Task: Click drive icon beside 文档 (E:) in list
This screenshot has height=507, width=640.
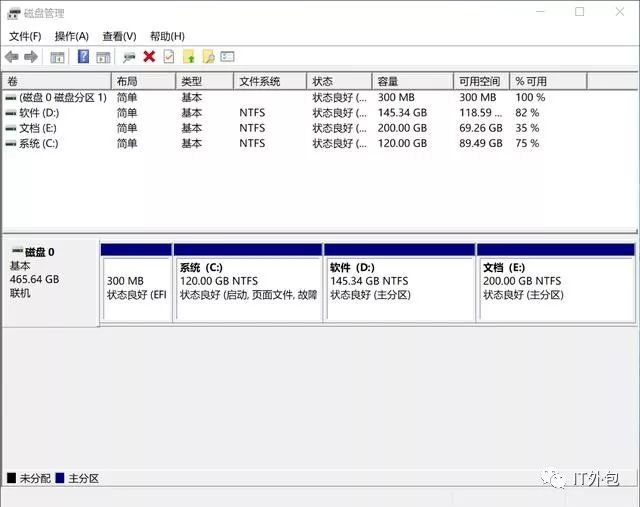Action: 11,129
